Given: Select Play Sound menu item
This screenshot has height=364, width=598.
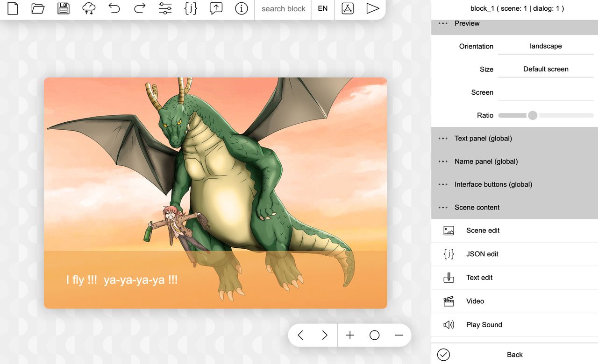Looking at the screenshot, I should click(514, 325).
